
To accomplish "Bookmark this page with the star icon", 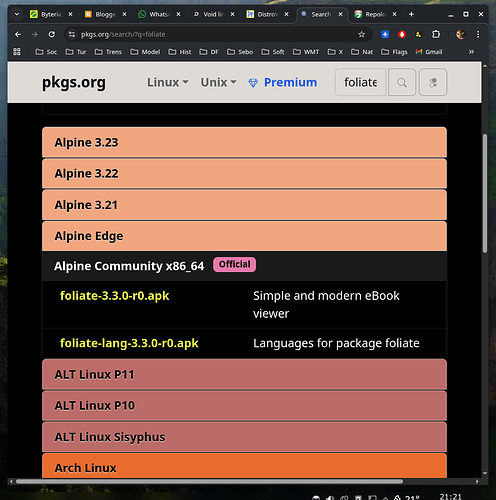I will [361, 34].
